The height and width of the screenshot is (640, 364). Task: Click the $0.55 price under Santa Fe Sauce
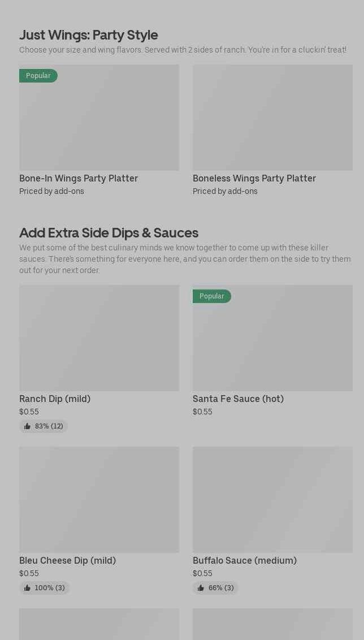[x=202, y=412]
